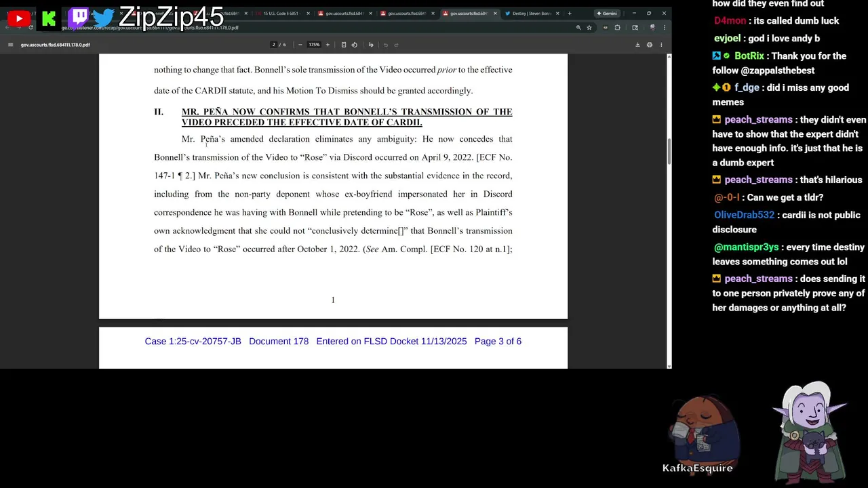Click the PDF undo arrow

click(x=386, y=45)
